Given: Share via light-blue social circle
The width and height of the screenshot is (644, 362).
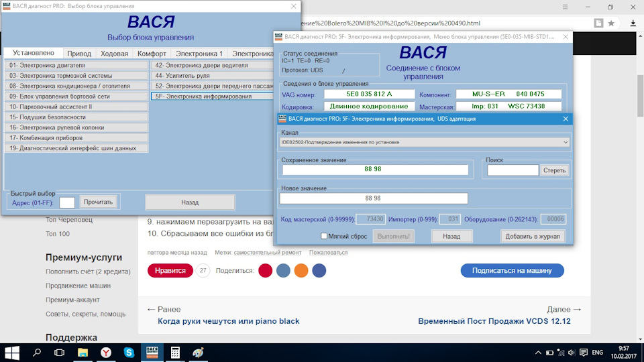Looking at the screenshot, I should coord(283,270).
